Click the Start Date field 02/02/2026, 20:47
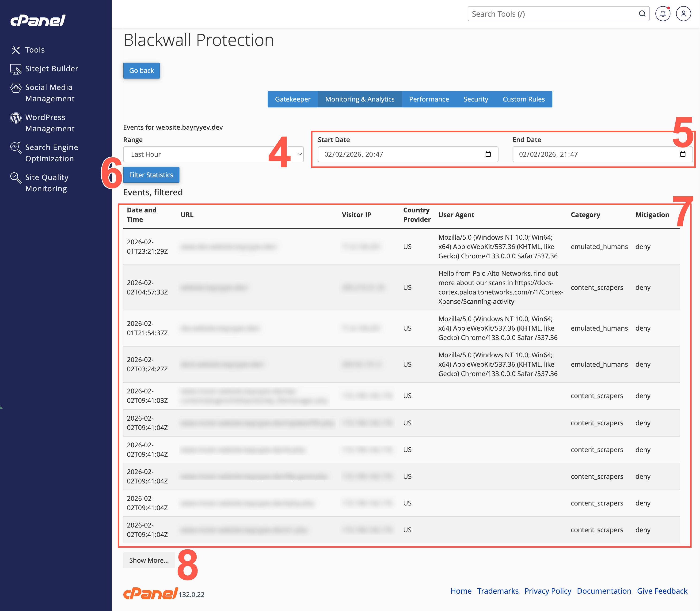This screenshot has height=611, width=700. 408,154
